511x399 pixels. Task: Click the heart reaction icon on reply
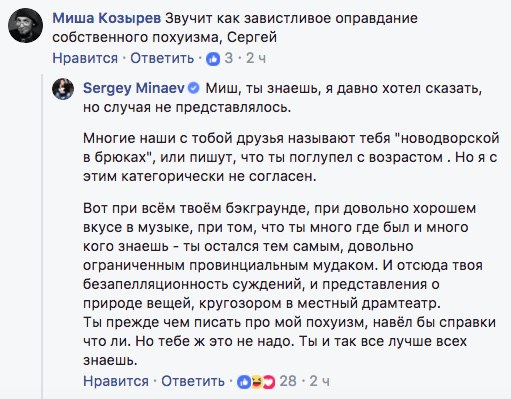click(x=269, y=382)
